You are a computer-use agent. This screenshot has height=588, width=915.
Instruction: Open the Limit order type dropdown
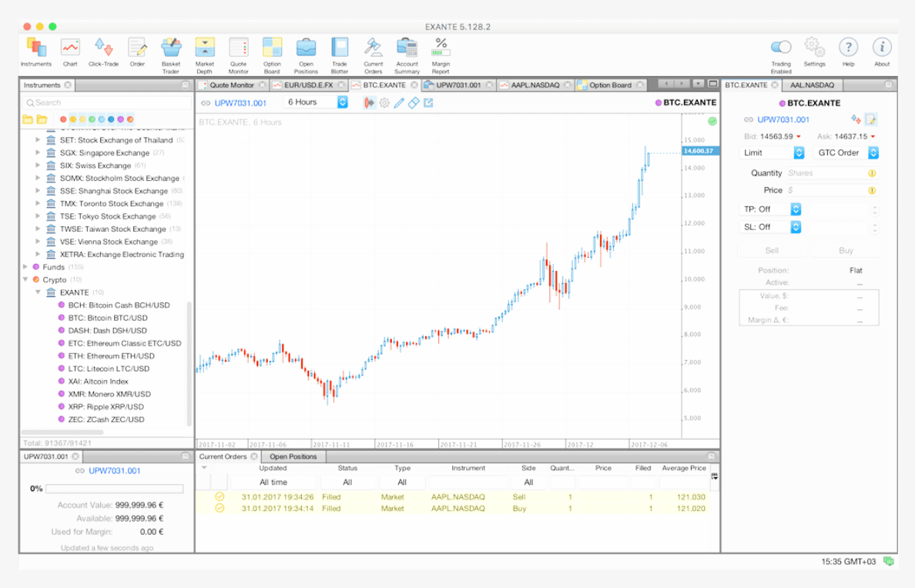pyautogui.click(x=772, y=152)
